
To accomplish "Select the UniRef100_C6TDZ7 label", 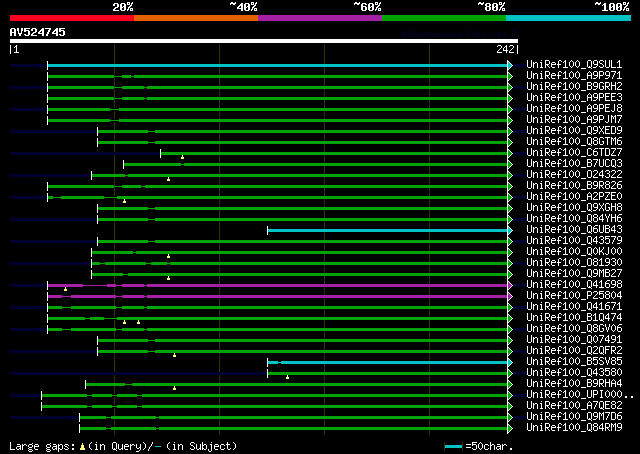I will (574, 153).
